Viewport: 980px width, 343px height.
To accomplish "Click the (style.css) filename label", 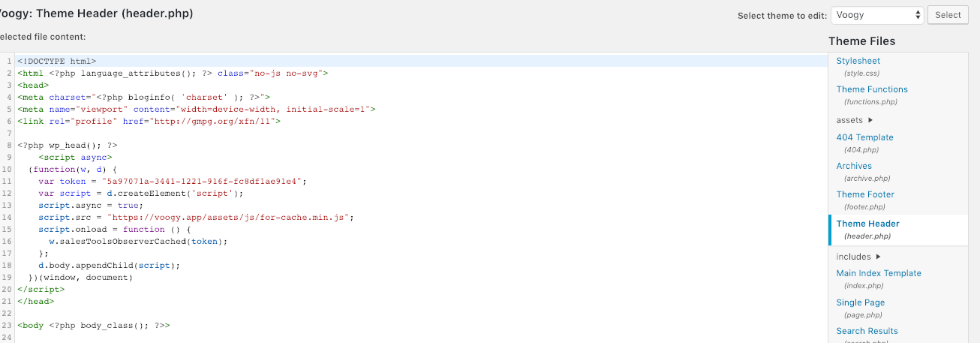I will pos(861,74).
